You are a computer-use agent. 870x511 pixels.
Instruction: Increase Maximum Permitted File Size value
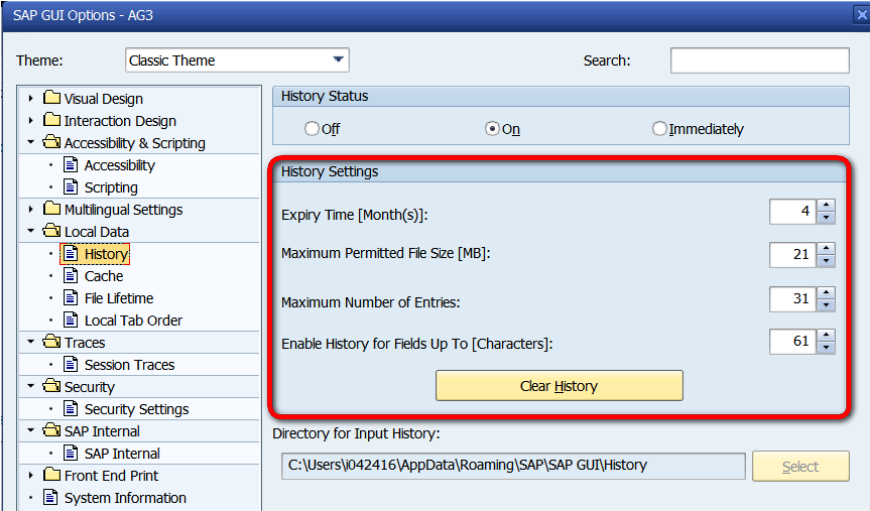(x=826, y=249)
